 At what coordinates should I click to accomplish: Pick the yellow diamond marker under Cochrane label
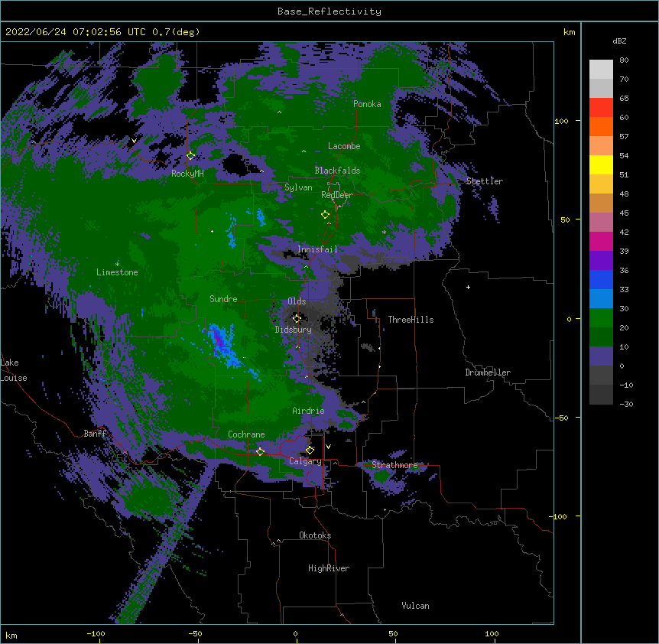coord(260,452)
